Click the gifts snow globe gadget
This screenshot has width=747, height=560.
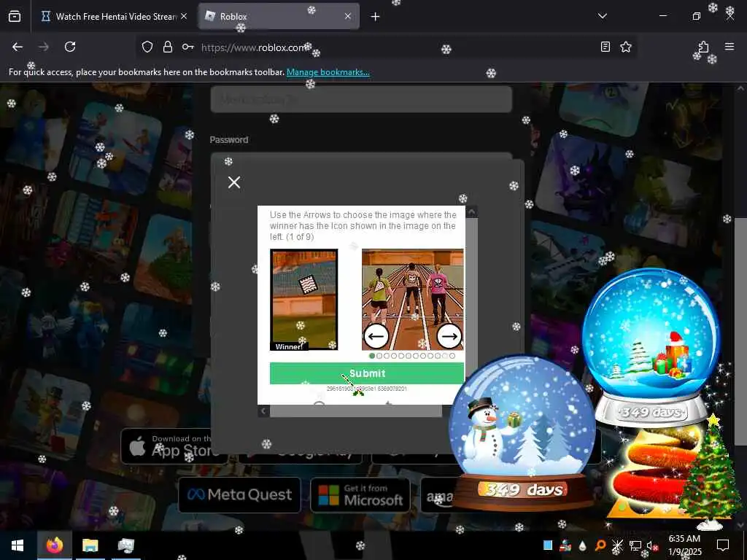click(x=651, y=348)
